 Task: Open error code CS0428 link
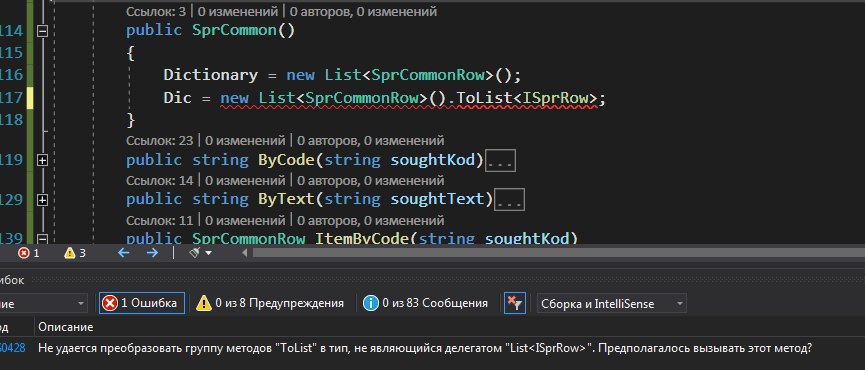coord(12,348)
